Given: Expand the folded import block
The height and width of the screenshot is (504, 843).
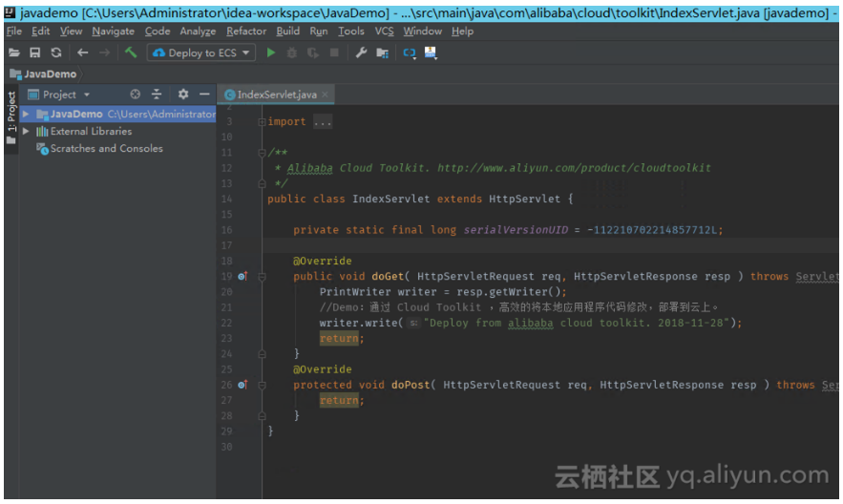Looking at the screenshot, I should 262,122.
